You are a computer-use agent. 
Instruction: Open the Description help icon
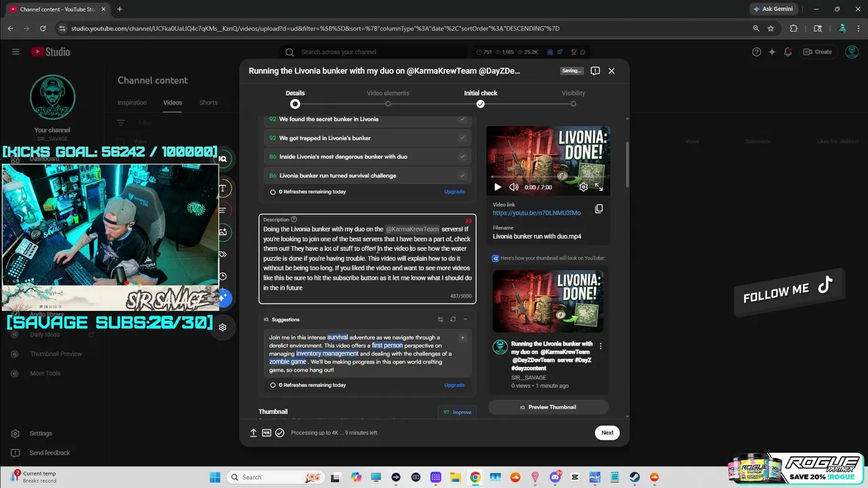coord(294,220)
